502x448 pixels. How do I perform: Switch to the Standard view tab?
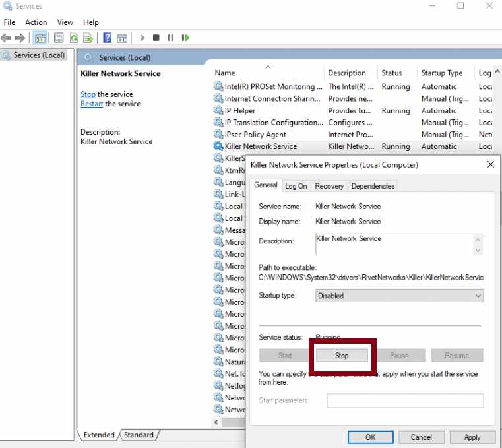pyautogui.click(x=139, y=435)
